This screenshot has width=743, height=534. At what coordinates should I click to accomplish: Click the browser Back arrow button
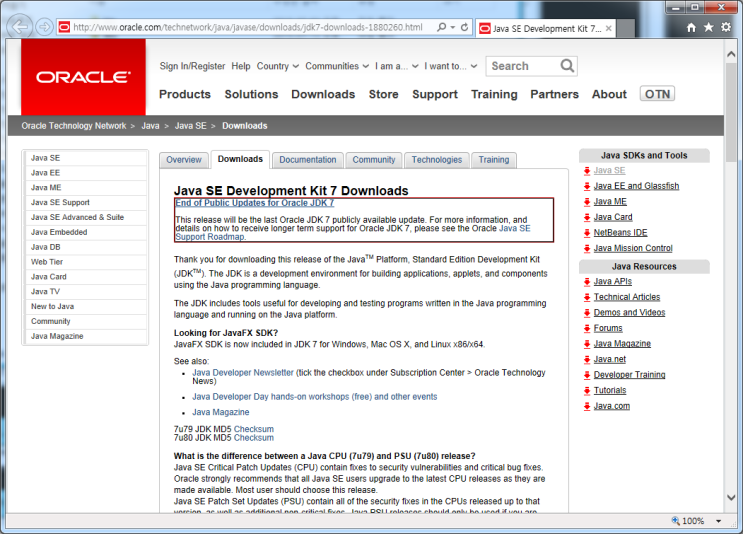(x=20, y=27)
